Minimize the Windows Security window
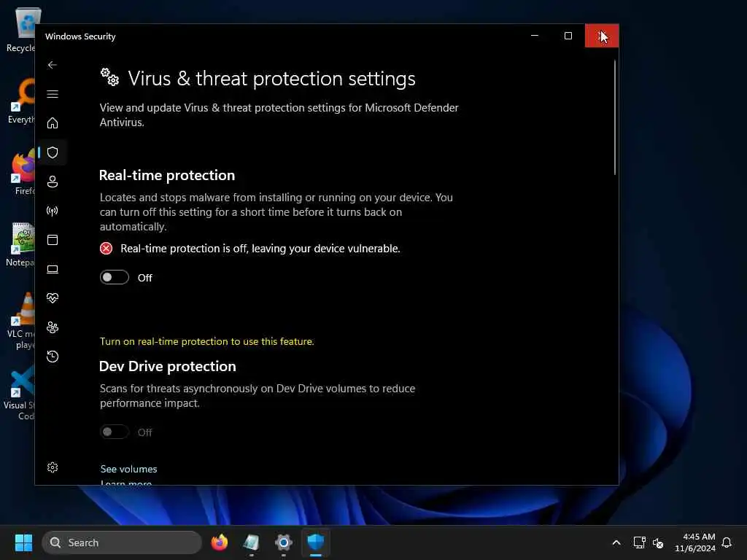The height and width of the screenshot is (560, 747). tap(535, 36)
